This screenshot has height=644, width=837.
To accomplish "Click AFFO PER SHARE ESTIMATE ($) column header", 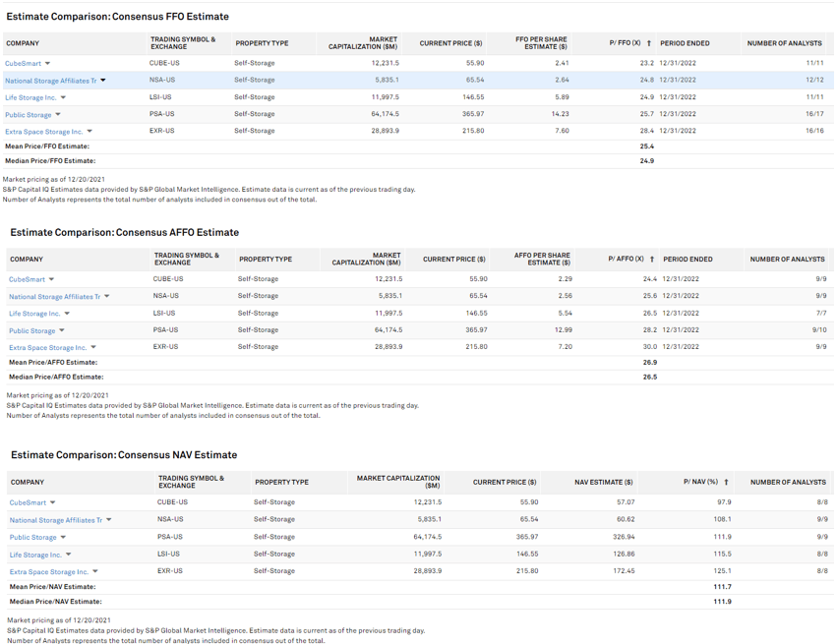I will pyautogui.click(x=542, y=260).
